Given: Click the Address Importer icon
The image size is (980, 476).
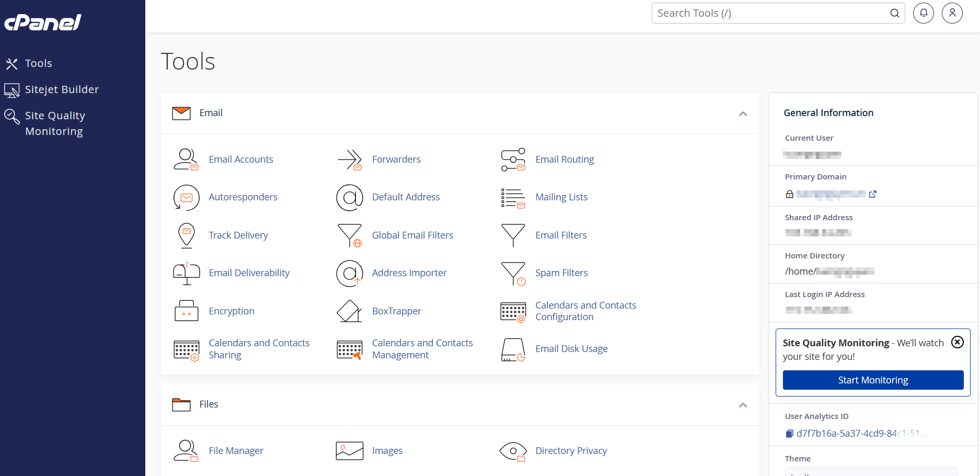Looking at the screenshot, I should (x=350, y=273).
